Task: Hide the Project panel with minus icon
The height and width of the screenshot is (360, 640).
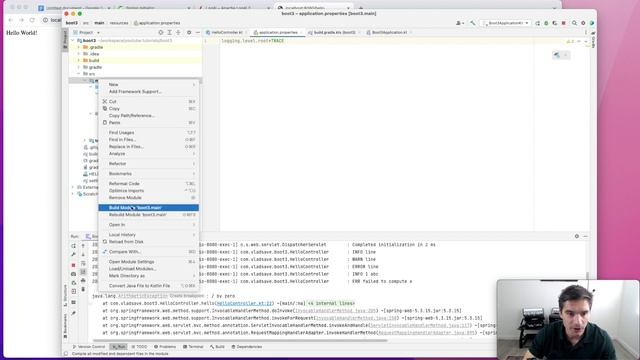Action: click(x=198, y=32)
